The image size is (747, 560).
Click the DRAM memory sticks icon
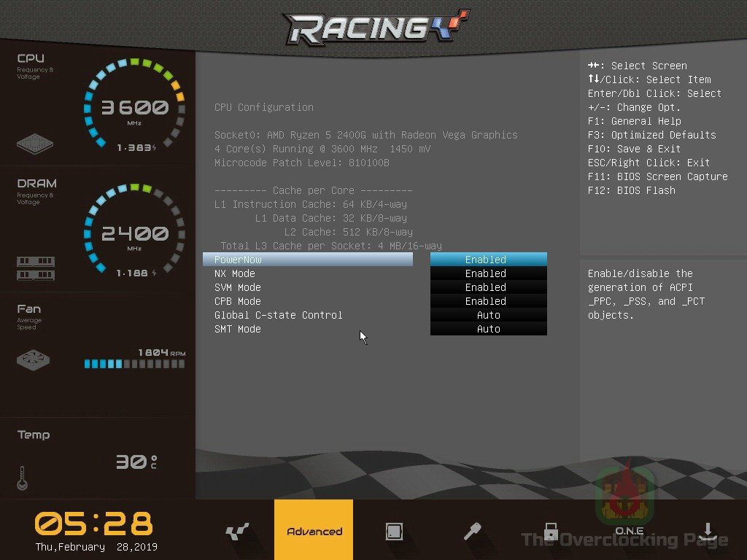(35, 268)
